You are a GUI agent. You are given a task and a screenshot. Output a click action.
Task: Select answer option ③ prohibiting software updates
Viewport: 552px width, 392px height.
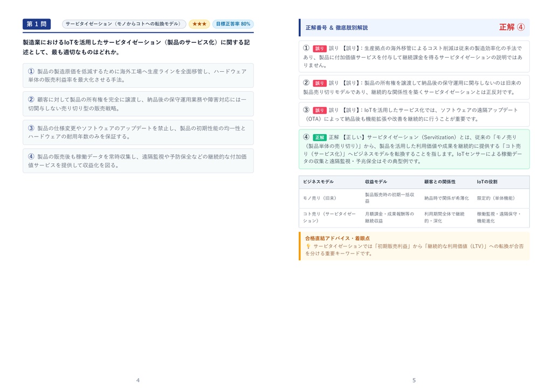(x=138, y=133)
